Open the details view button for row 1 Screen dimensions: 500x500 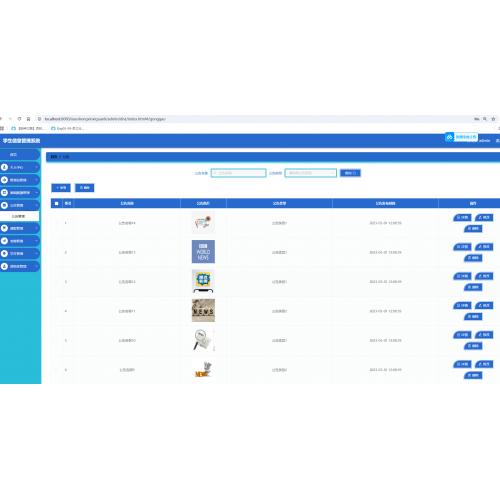tap(462, 217)
